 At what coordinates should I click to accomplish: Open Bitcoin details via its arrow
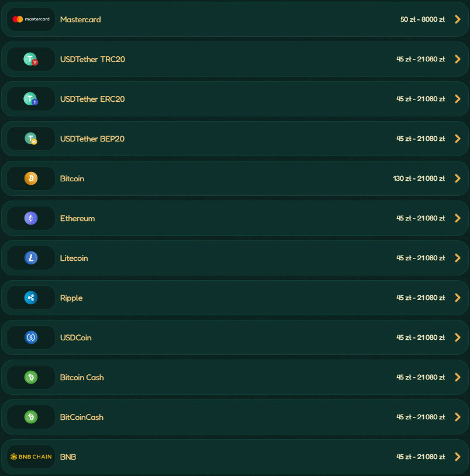[x=458, y=178]
